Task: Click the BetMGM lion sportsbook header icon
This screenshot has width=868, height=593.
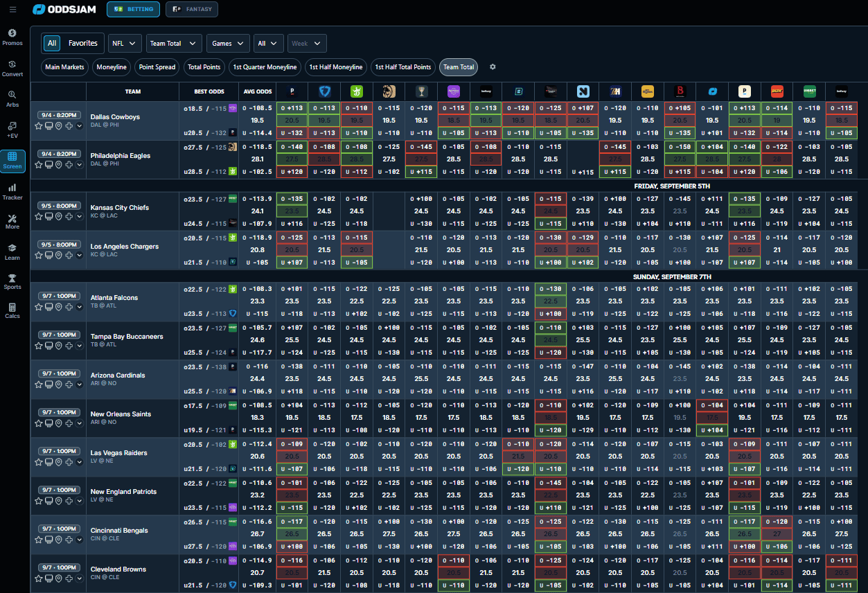Action: tap(389, 91)
